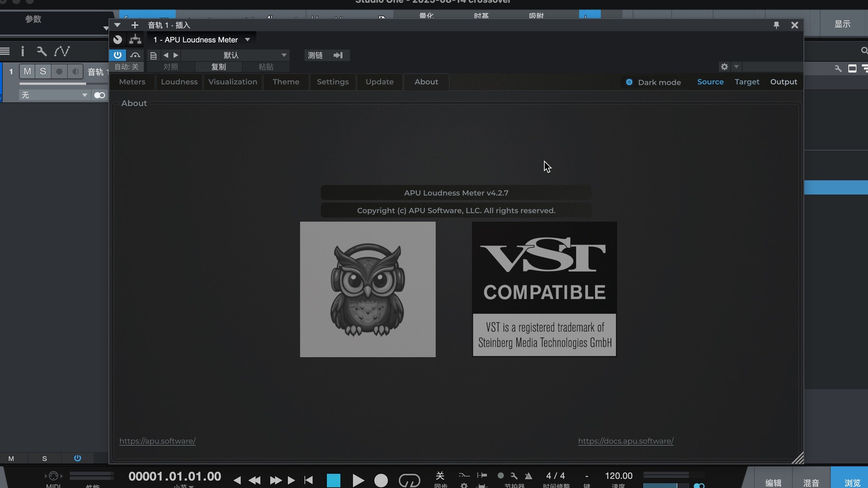Click the MIDI monitor icon in the transport
868x488 pixels.
[53, 476]
